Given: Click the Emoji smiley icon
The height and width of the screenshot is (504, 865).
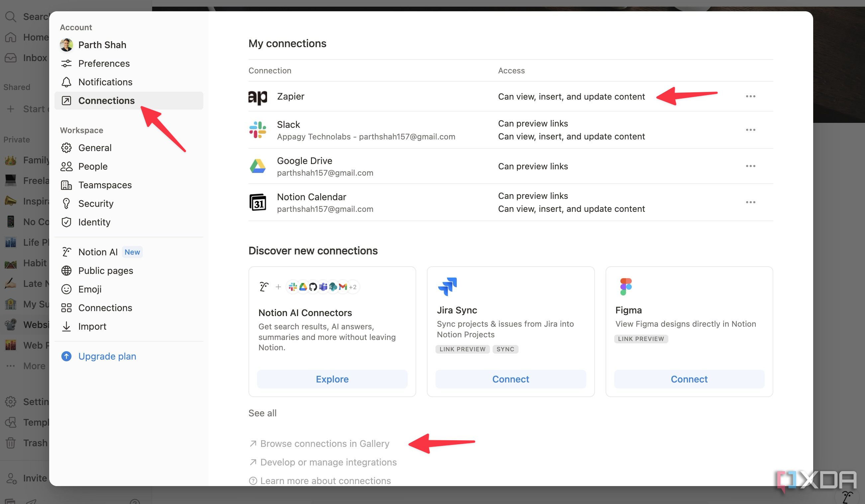Looking at the screenshot, I should click(x=66, y=289).
